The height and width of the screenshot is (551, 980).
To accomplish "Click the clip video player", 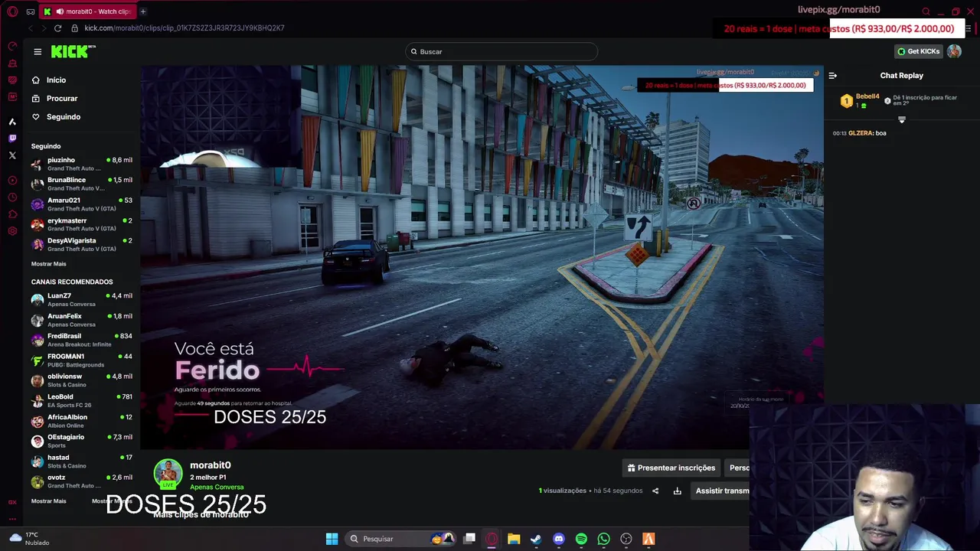I will tap(482, 257).
